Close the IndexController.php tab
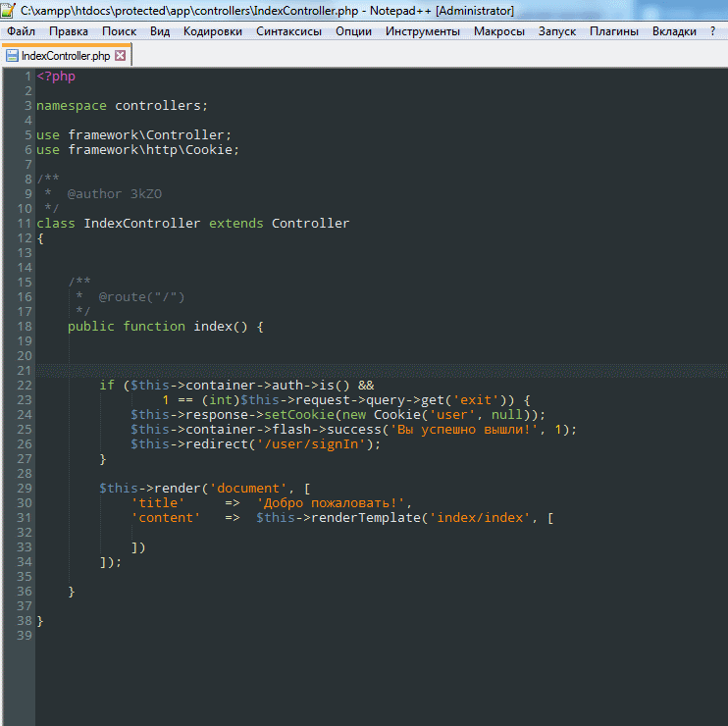728x726 pixels. 121,56
